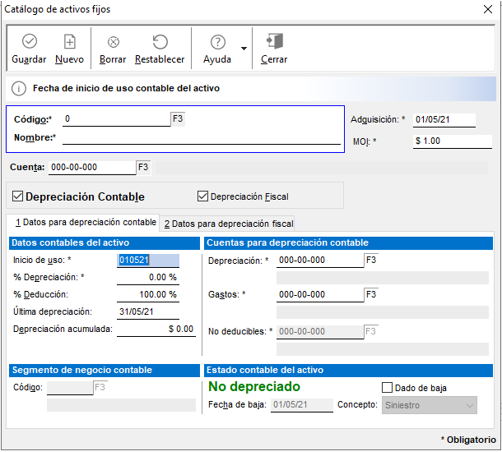This screenshot has width=502, height=452.
Task: Click the Cerrar exit door icon
Action: point(275,41)
